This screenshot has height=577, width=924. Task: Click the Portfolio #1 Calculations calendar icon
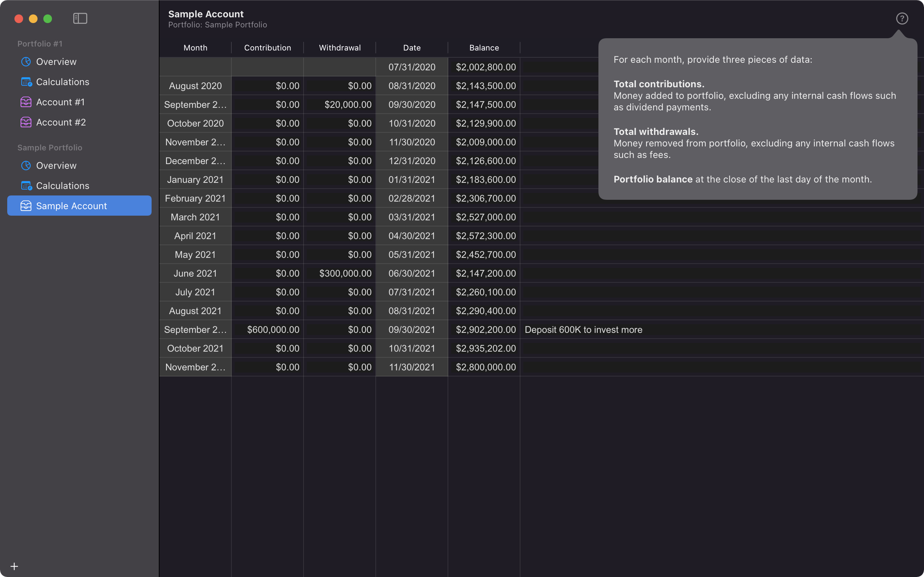(x=26, y=82)
